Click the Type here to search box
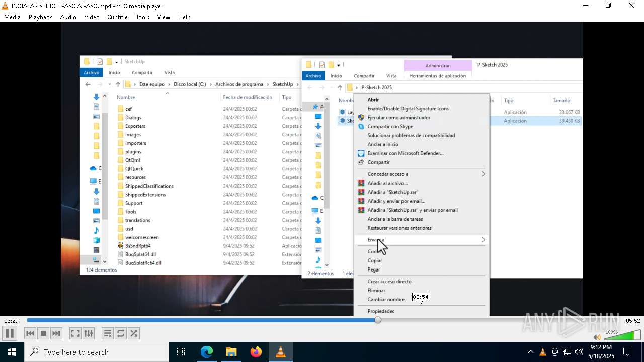 97,352
